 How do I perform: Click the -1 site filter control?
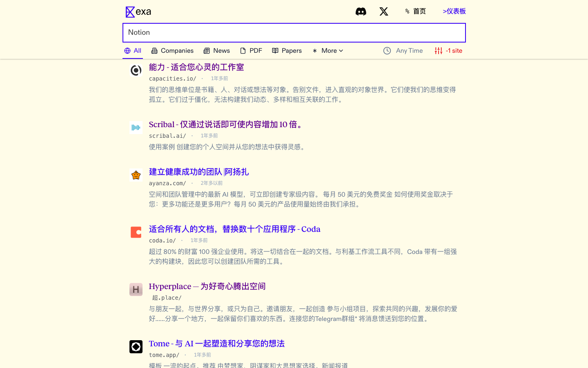tap(453, 50)
